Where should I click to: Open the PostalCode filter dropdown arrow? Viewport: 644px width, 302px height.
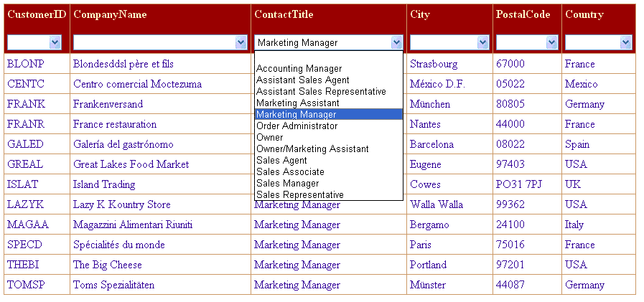coord(552,42)
